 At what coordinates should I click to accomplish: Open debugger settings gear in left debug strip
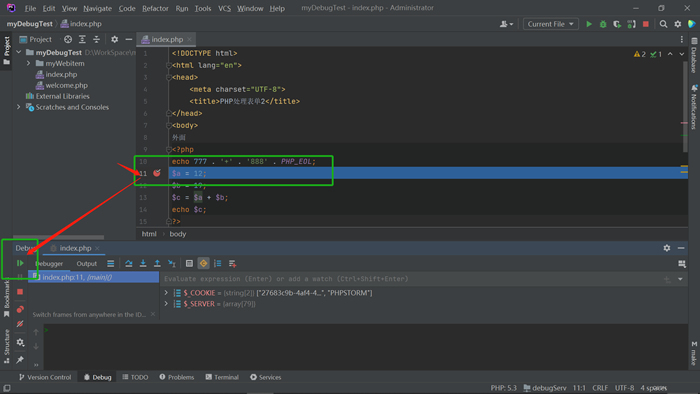point(20,342)
